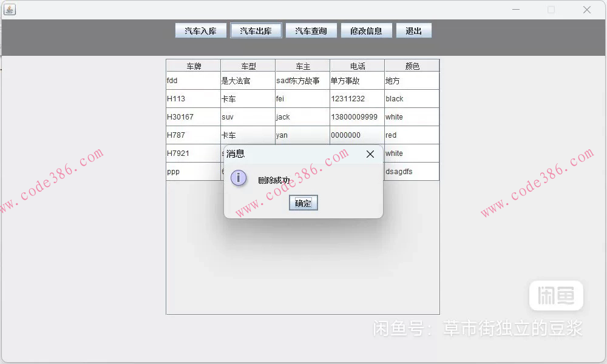Select the table row with plate ppp
Viewport: 607px width, 364px height.
click(x=193, y=171)
